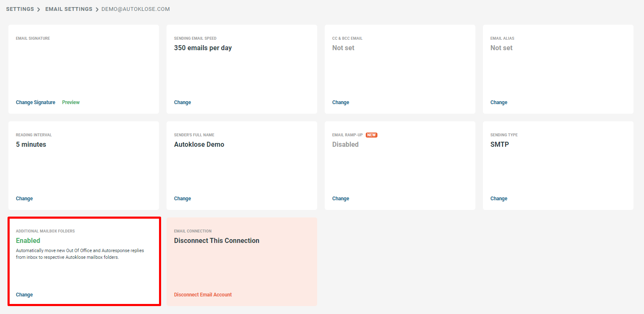Click 'Not set' under CC & BCC Email
The width and height of the screenshot is (644, 314).
coord(343,48)
